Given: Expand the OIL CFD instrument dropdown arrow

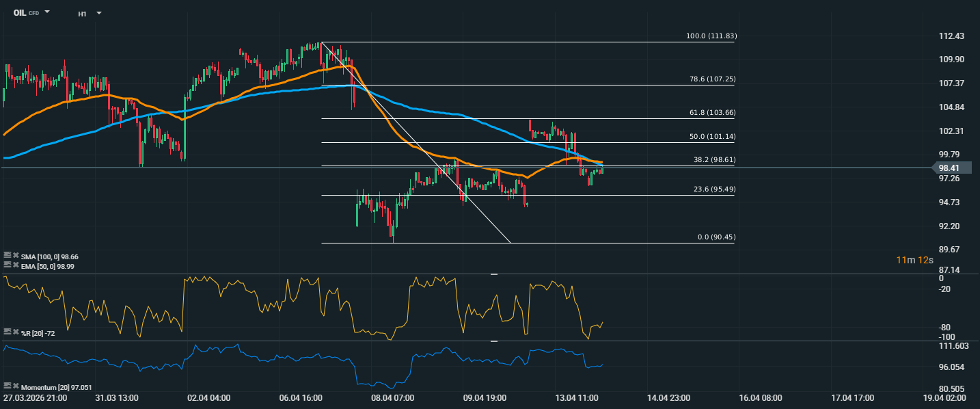Looking at the screenshot, I should coord(47,12).
